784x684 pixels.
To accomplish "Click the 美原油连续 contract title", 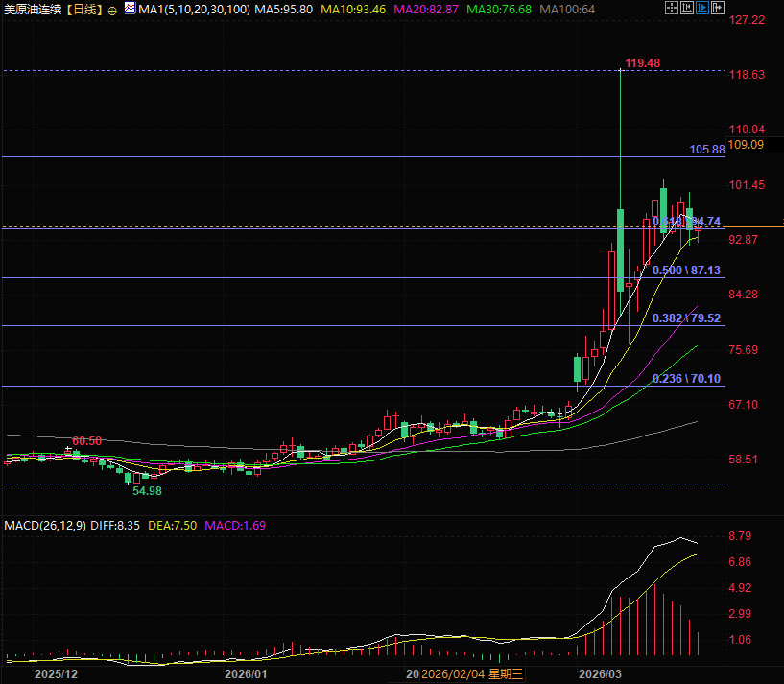I will pyautogui.click(x=33, y=10).
